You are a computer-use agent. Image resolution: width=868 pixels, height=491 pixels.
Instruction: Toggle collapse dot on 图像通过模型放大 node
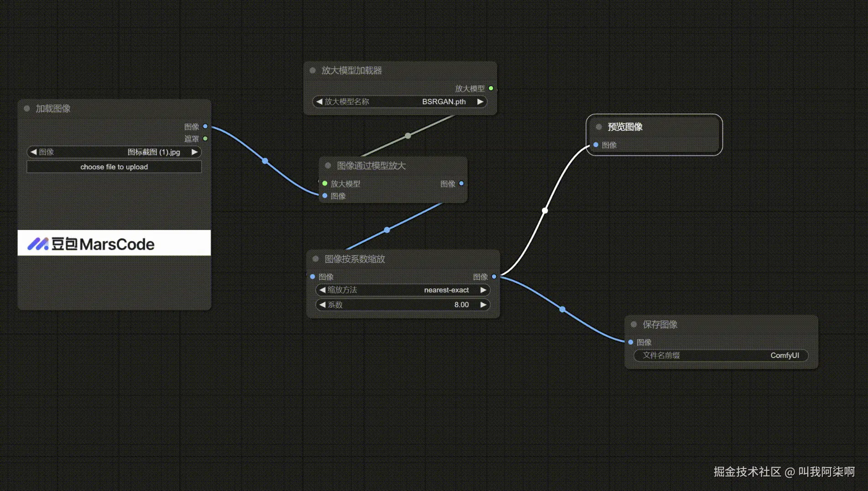[328, 165]
